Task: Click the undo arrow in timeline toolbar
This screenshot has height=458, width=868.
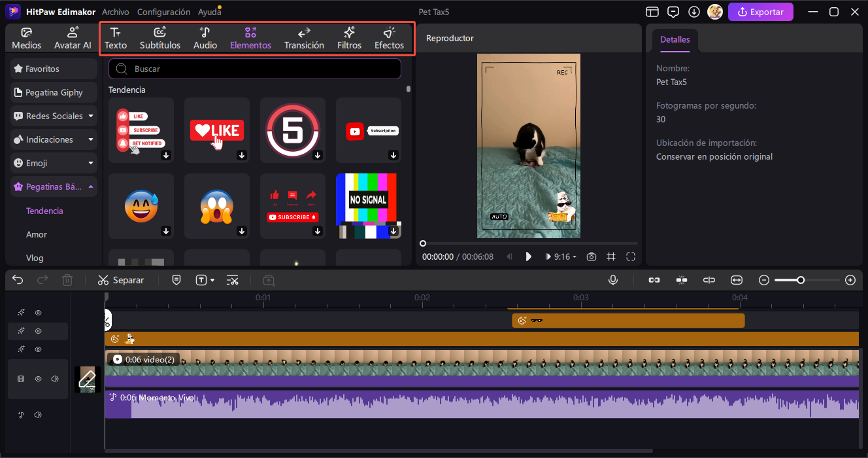Action: [x=18, y=280]
